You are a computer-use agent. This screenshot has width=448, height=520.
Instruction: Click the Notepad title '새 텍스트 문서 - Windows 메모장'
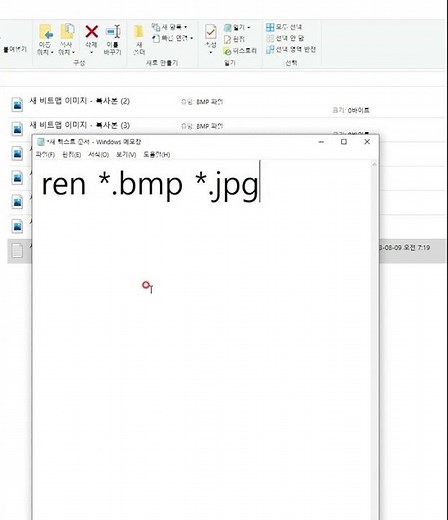point(94,142)
